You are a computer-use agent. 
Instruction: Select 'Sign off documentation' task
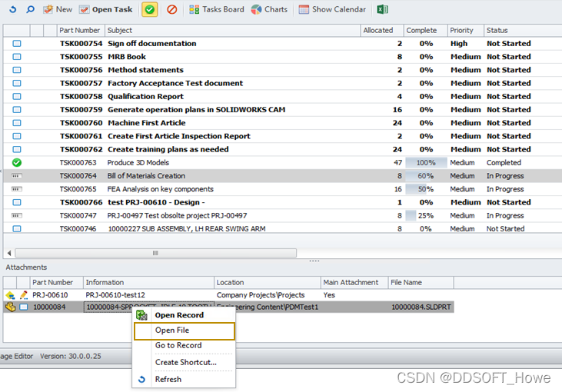152,43
